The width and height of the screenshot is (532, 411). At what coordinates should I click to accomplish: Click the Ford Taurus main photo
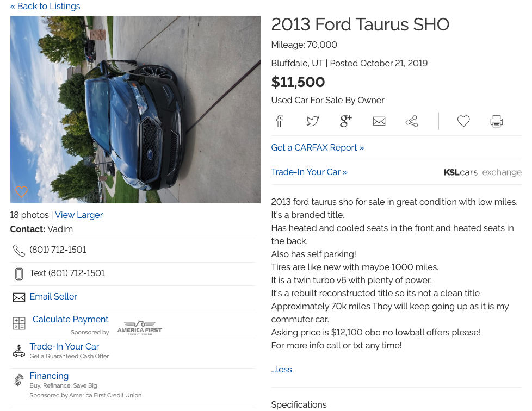click(135, 109)
